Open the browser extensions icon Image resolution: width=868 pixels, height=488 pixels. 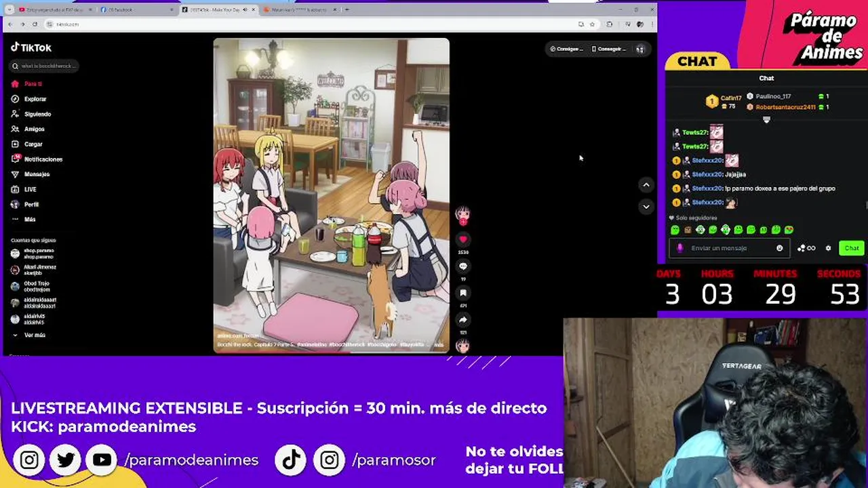(x=610, y=24)
